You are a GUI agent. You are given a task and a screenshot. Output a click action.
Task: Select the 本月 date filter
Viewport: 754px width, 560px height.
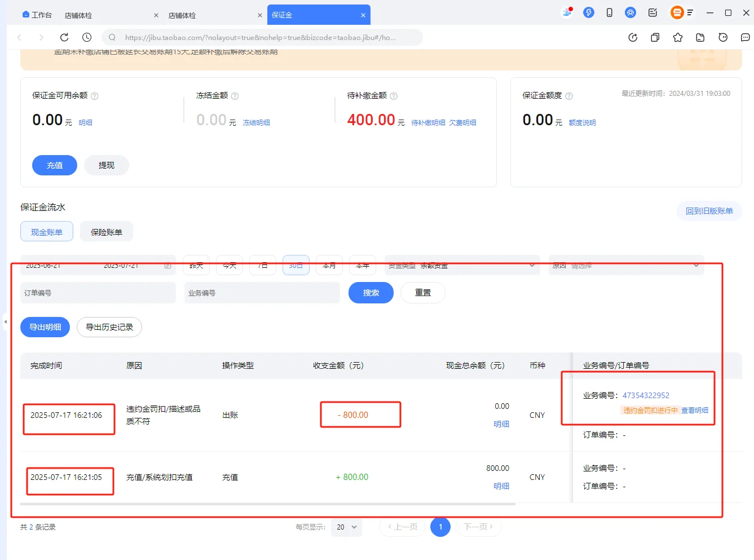click(x=329, y=265)
